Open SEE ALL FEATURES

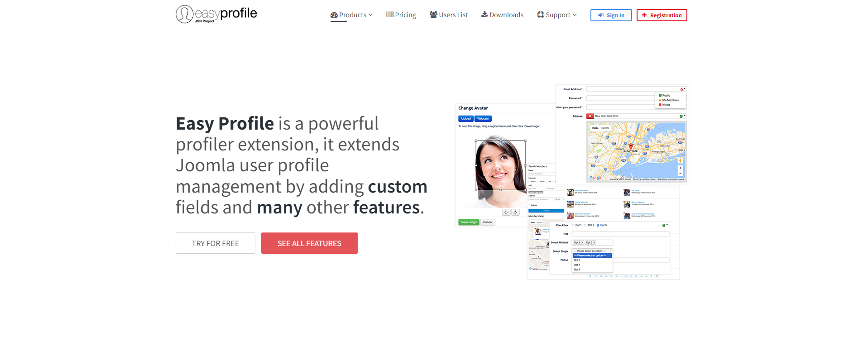coord(309,243)
